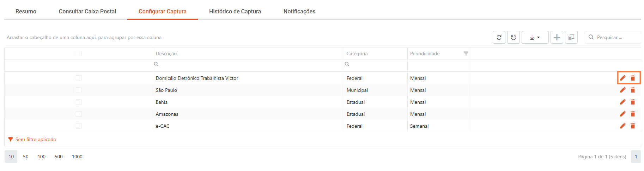Click the trash icon for e-CAC

[x=633, y=126]
